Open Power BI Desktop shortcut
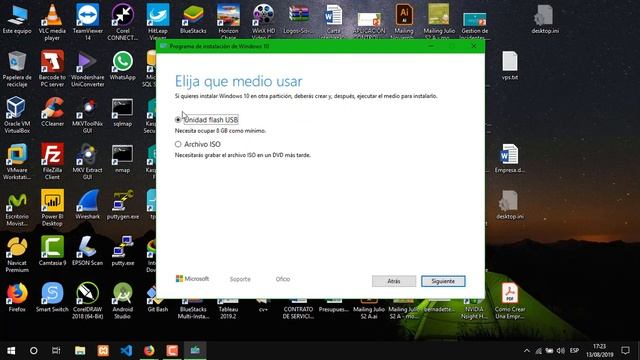The image size is (640, 360). (52, 208)
